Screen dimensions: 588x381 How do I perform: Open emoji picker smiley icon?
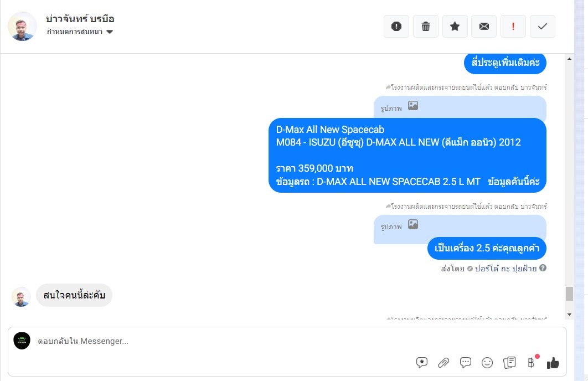point(487,363)
